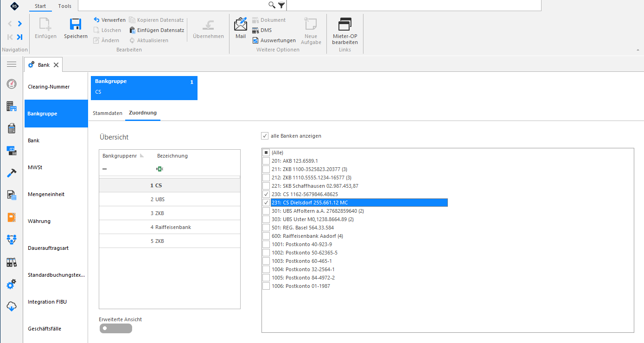Uncheck 'alle Banken anzeigen'
This screenshot has height=343, width=644.
pyautogui.click(x=265, y=136)
